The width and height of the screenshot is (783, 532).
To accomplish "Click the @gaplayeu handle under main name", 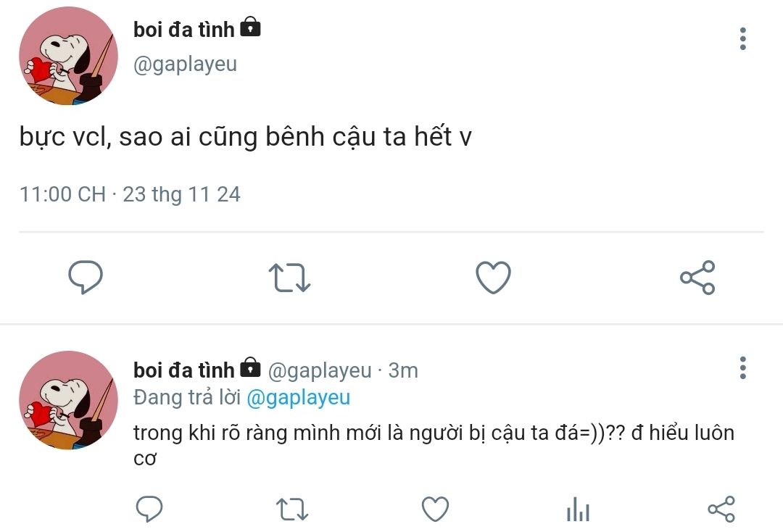I will 185,65.
